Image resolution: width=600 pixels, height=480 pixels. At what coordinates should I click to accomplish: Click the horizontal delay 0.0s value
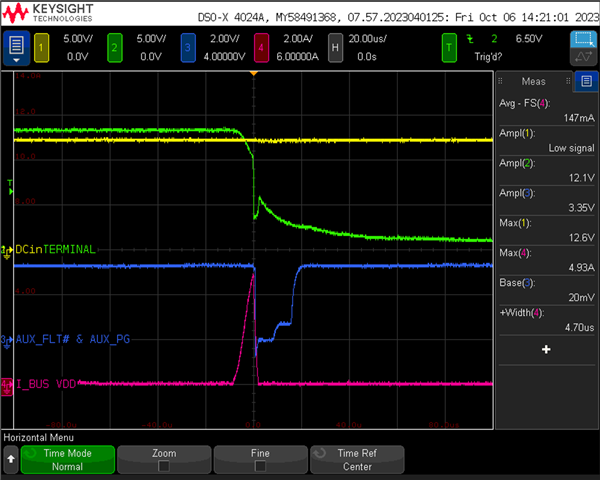(x=367, y=57)
